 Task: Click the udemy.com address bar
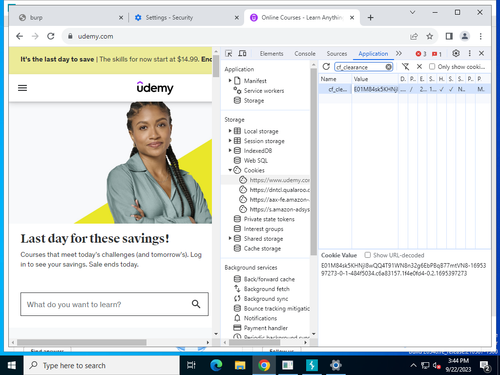(x=233, y=36)
